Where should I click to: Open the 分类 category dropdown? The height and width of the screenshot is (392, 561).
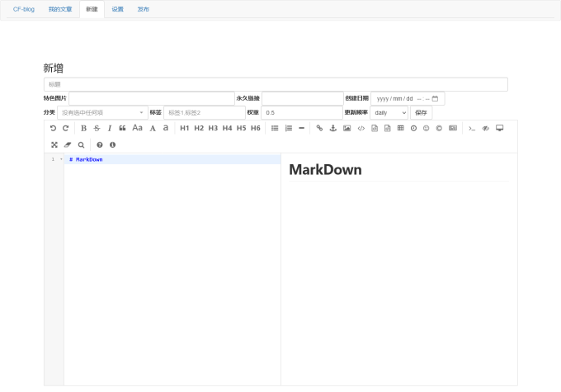(x=102, y=112)
